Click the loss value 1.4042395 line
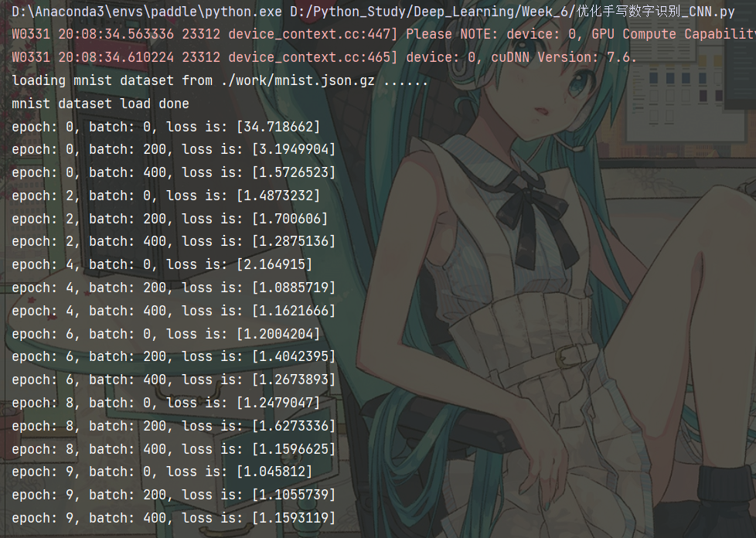Viewport: 756px width, 538px height. click(x=174, y=357)
